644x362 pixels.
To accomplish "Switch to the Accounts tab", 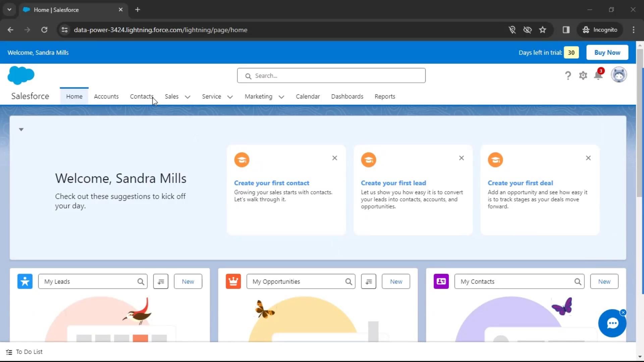I will click(106, 97).
